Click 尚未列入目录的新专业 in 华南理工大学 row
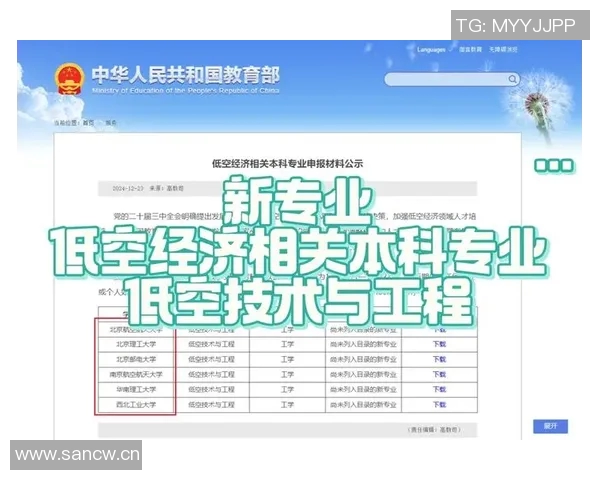Viewport: 600px width, 480px height. coord(363,390)
